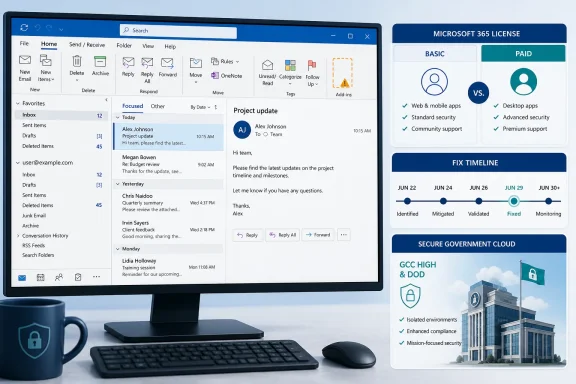Image resolution: width=576 pixels, height=384 pixels.
Task: Select the JUN 29 Fixed timeline marker
Action: click(x=514, y=201)
